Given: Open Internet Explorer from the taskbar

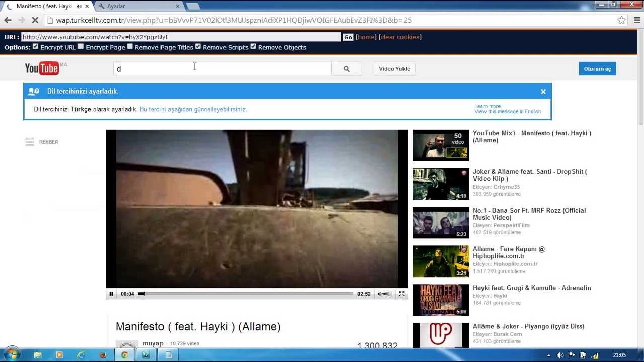Looking at the screenshot, I should [81, 355].
